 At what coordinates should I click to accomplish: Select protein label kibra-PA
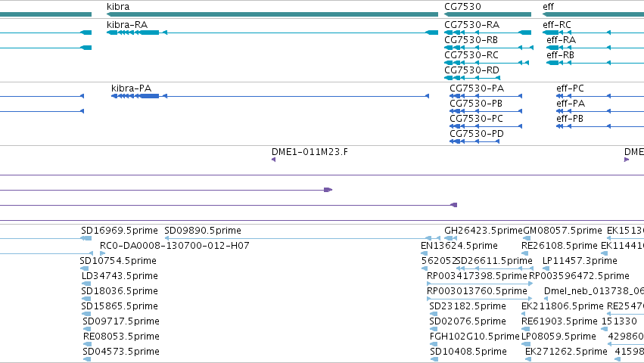[x=132, y=88]
